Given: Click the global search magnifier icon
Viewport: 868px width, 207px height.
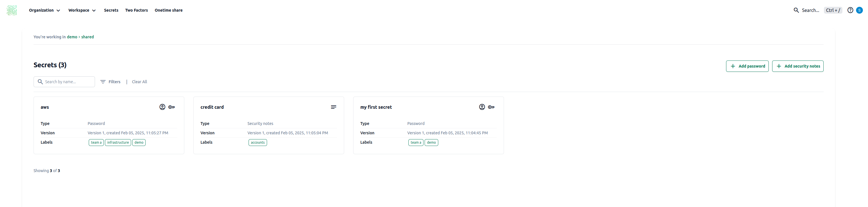Looking at the screenshot, I should [796, 11].
